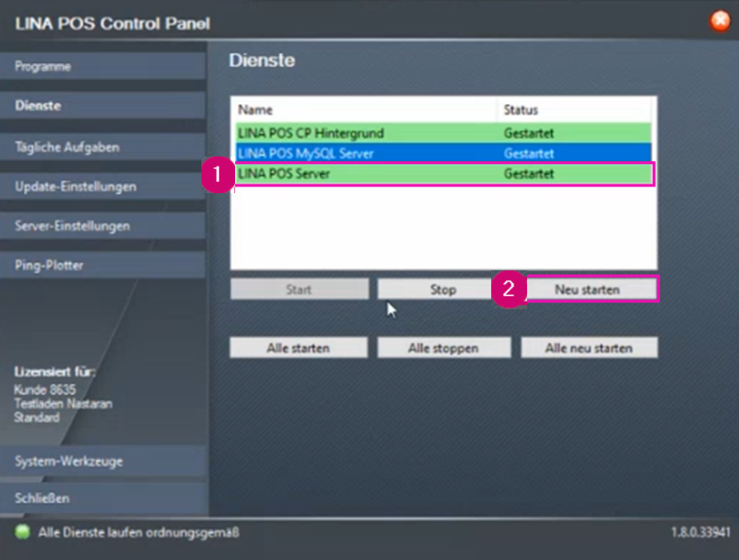Open Tägliche Aufgaben in the sidebar
This screenshot has width=739, height=560.
103,147
